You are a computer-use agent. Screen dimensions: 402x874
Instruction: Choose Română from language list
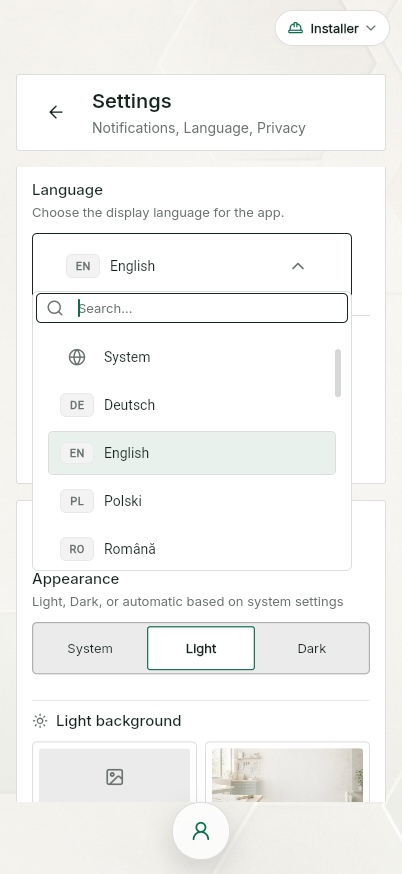[192, 549]
